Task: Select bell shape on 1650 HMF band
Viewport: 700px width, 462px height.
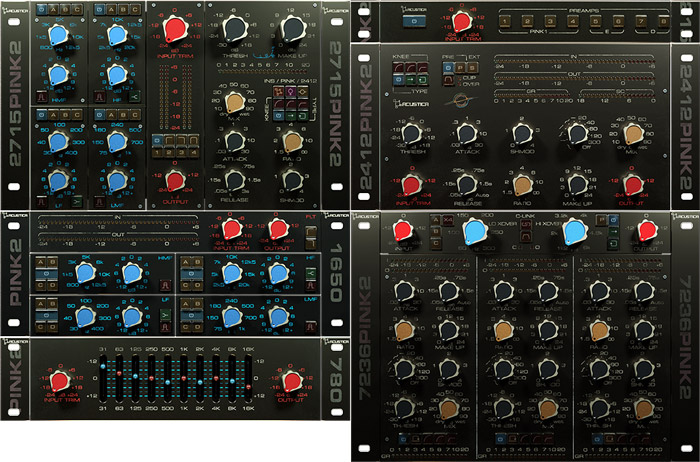Action: click(165, 285)
